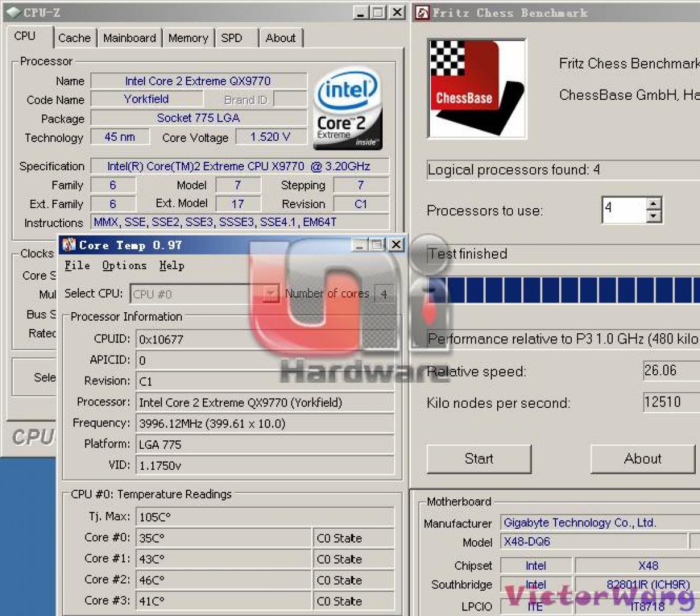
Task: Switch to the SPD tab
Action: [232, 38]
